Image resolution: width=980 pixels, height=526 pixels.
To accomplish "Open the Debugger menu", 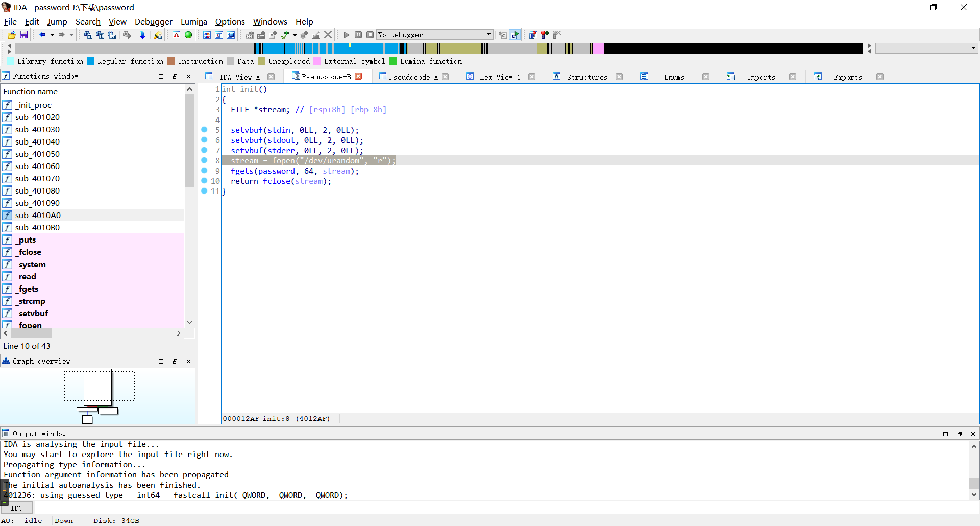I will pyautogui.click(x=153, y=21).
